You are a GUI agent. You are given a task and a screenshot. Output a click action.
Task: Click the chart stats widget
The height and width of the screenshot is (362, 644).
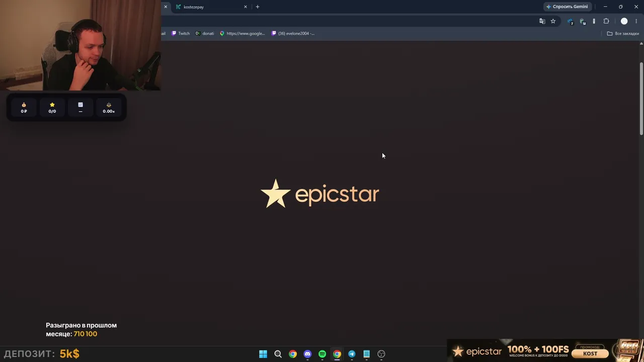click(80, 108)
